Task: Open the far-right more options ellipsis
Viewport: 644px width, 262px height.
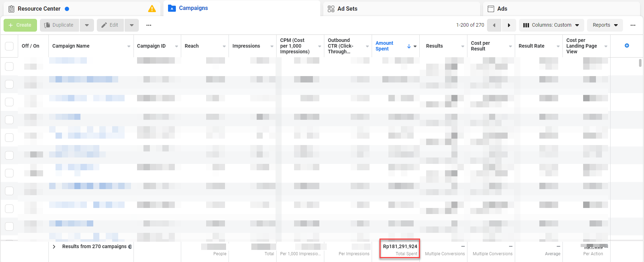Action: pos(633,25)
